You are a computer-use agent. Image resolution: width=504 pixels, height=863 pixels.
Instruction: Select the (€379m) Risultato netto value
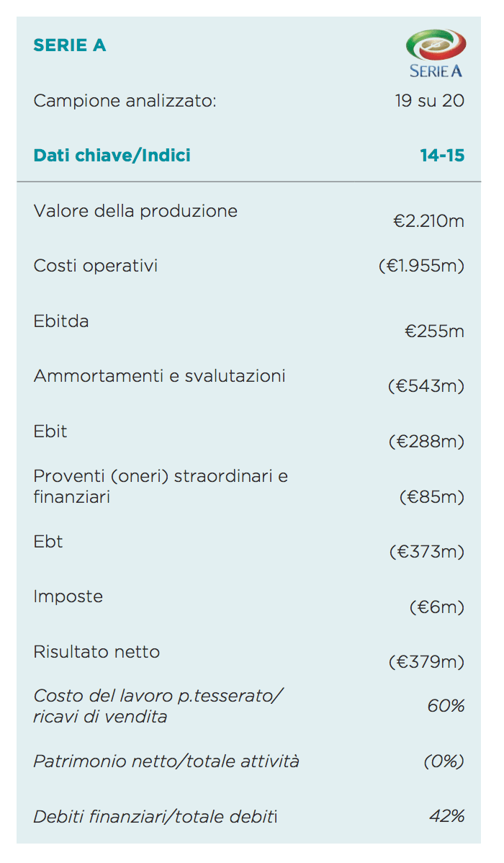[426, 661]
